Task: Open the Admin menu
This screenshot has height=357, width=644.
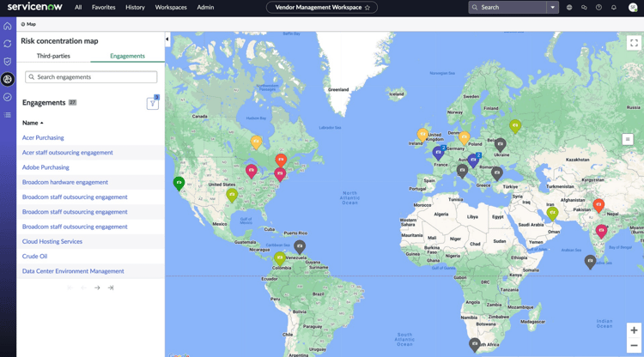Action: coord(205,8)
